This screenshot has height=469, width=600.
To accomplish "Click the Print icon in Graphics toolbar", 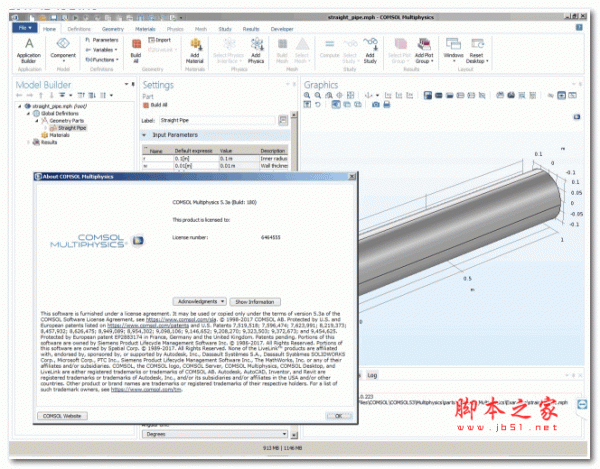I will (x=387, y=104).
